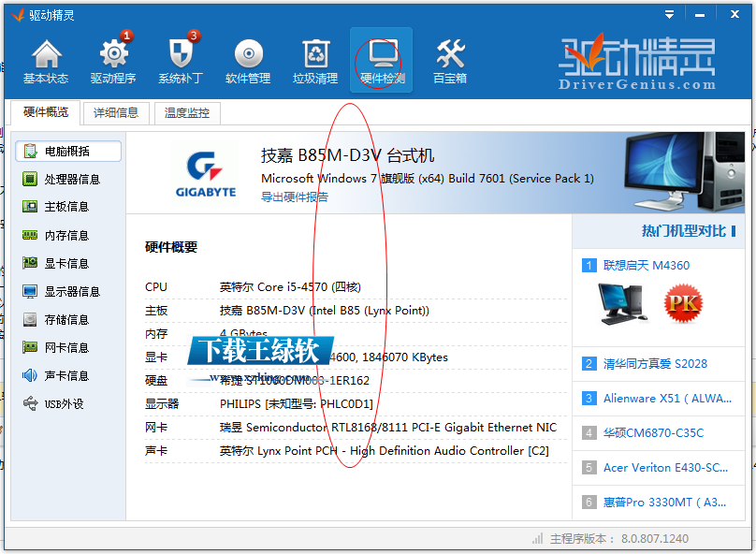Open the 系统补丁 shield icon

click(x=181, y=61)
